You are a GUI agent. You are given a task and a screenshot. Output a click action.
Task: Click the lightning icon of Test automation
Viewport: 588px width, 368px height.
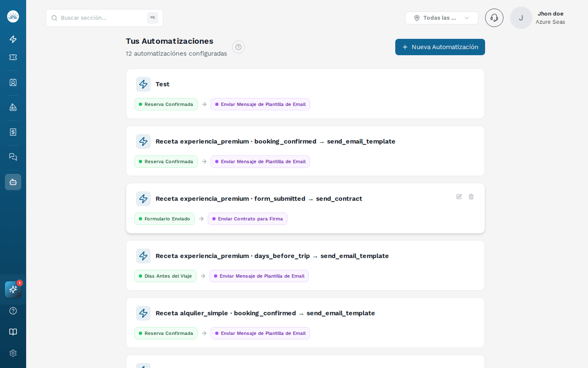point(143,84)
